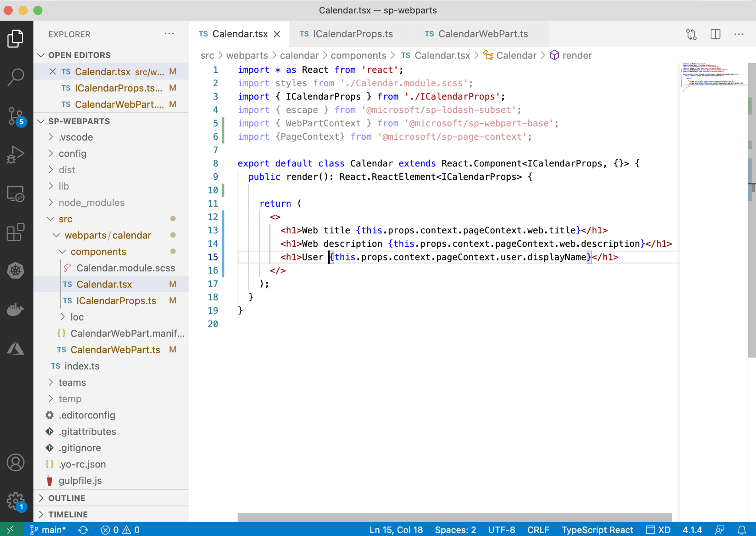Expand the TIMELINE section

tap(68, 514)
